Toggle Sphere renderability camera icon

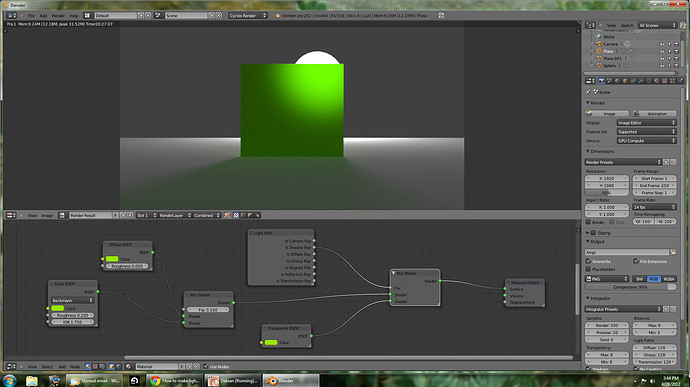(x=676, y=66)
